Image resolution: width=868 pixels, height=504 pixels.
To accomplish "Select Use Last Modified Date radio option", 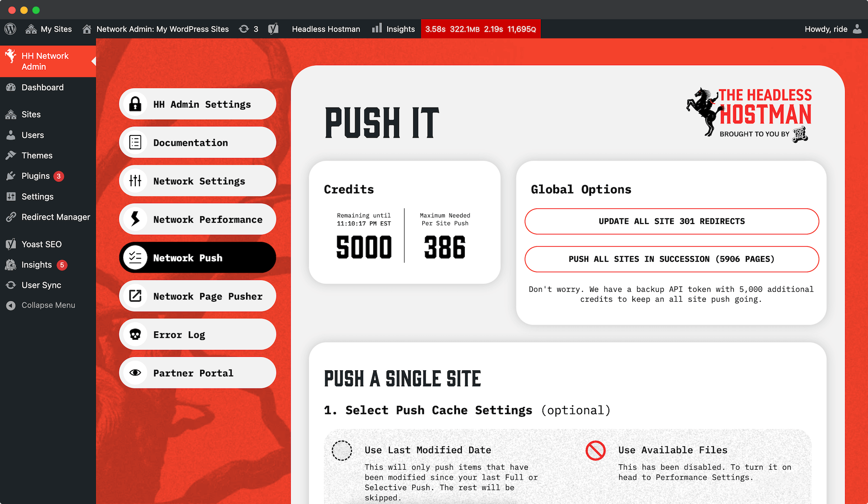I will coord(342,450).
